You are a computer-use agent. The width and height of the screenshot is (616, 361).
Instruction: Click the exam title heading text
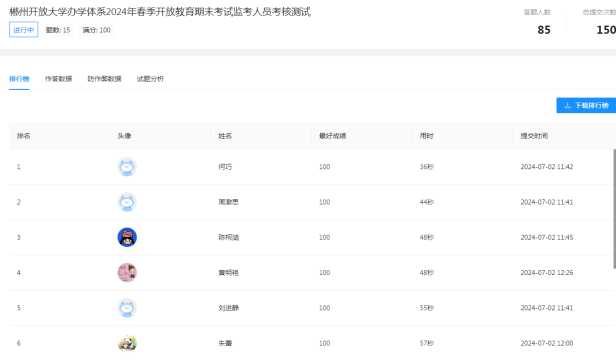(x=160, y=12)
